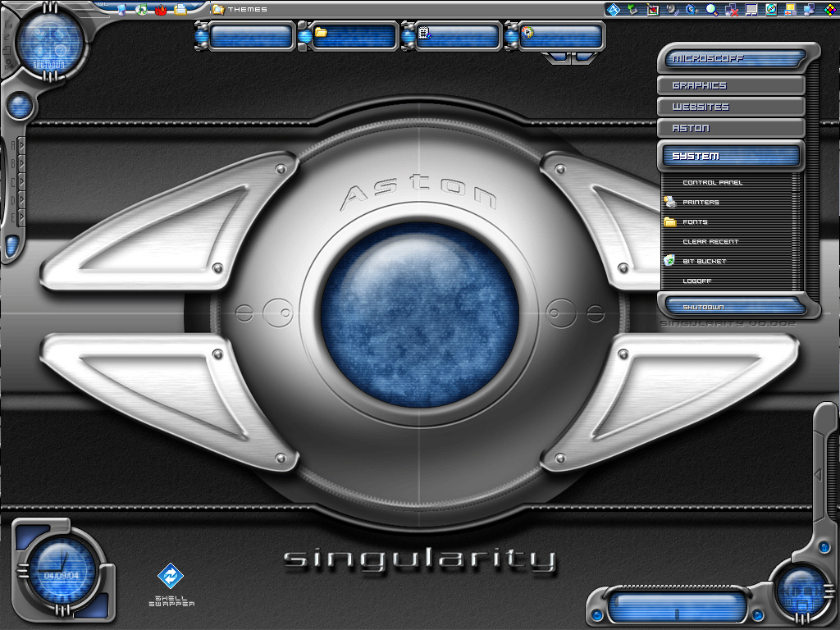Click the speaker volume icon in the tray
Viewport: 840px width, 630px height.
coord(671,7)
